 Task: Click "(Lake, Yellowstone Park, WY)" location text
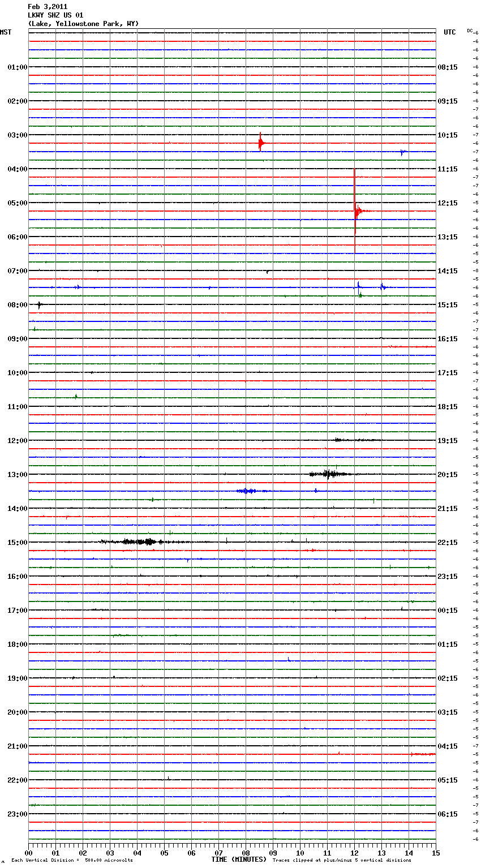(83, 24)
